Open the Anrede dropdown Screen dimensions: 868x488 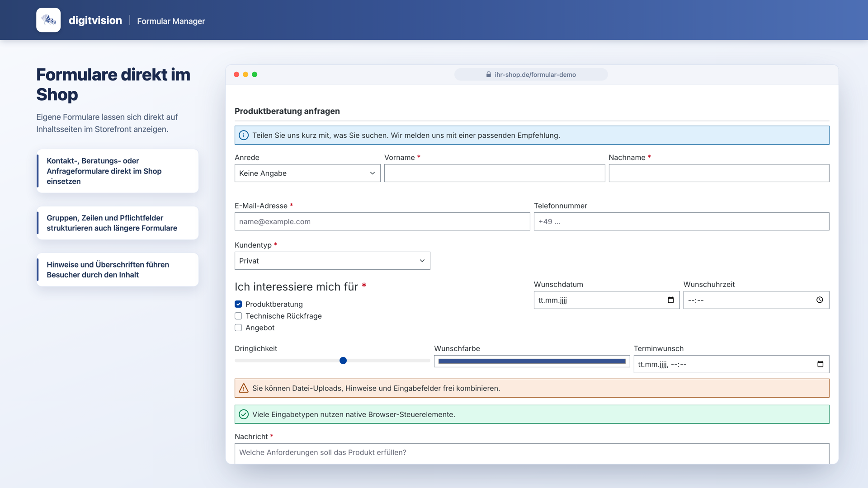tap(307, 173)
